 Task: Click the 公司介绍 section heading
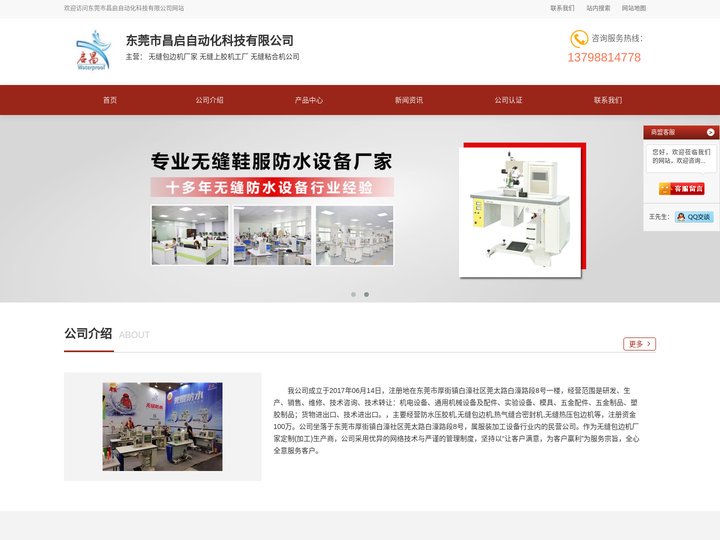point(88,334)
